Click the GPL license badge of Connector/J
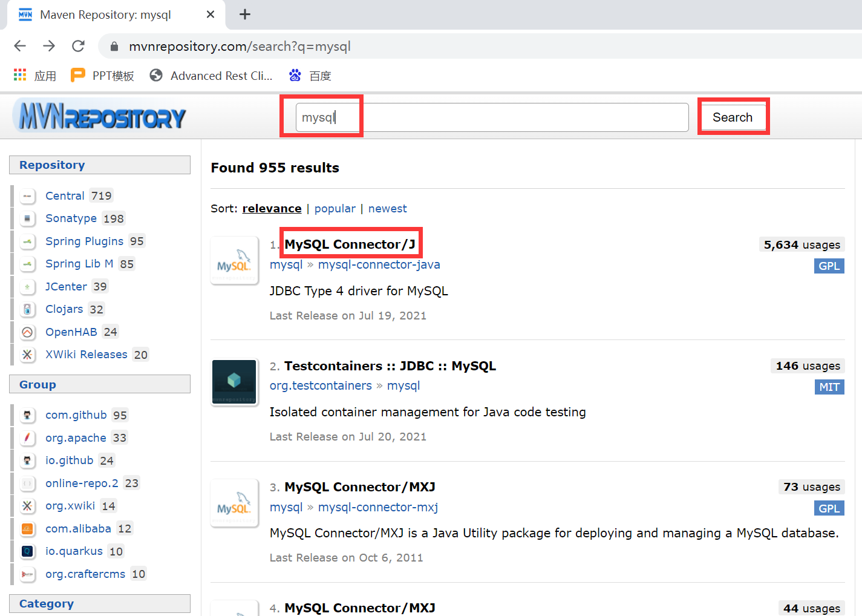862x616 pixels. 829,266
